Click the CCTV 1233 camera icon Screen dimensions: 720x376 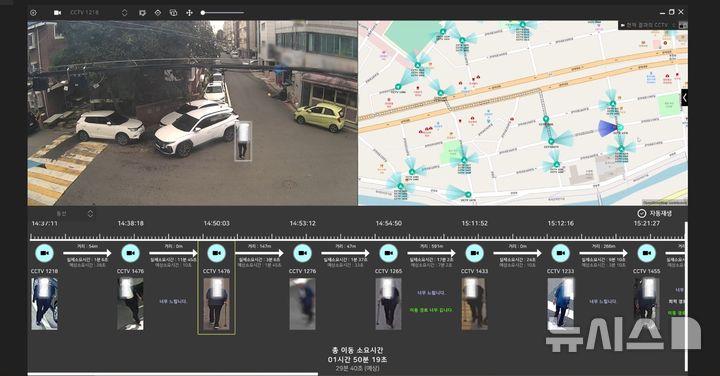[561, 253]
